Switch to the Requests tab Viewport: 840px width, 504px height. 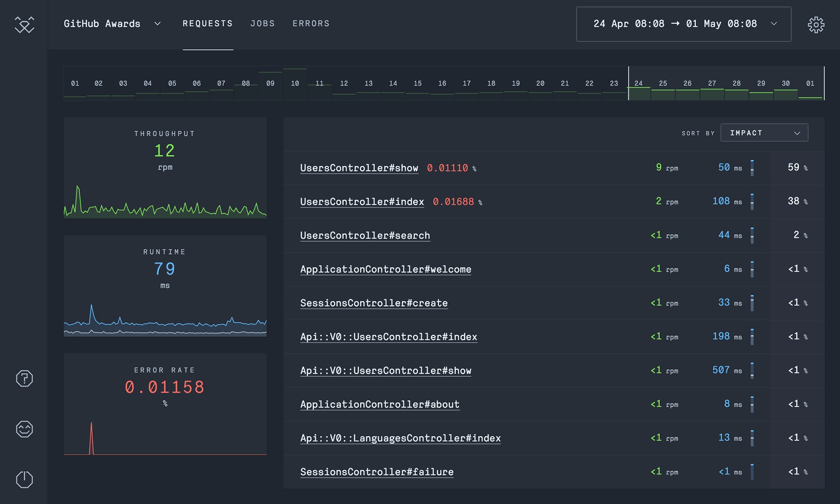click(x=207, y=24)
